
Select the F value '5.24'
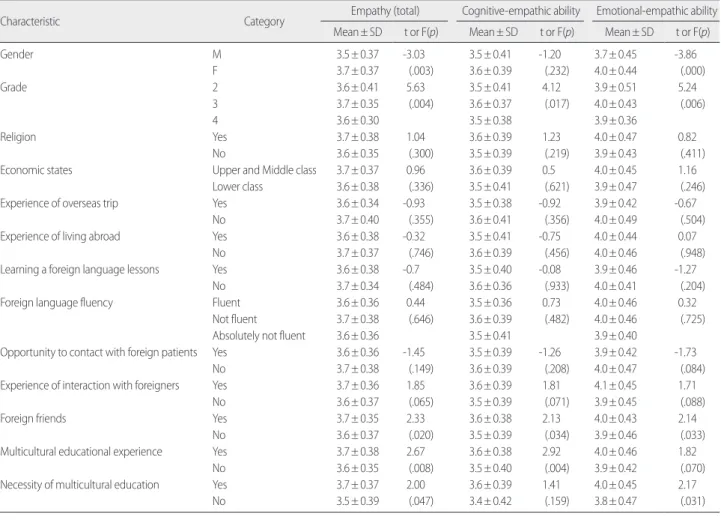point(687,87)
